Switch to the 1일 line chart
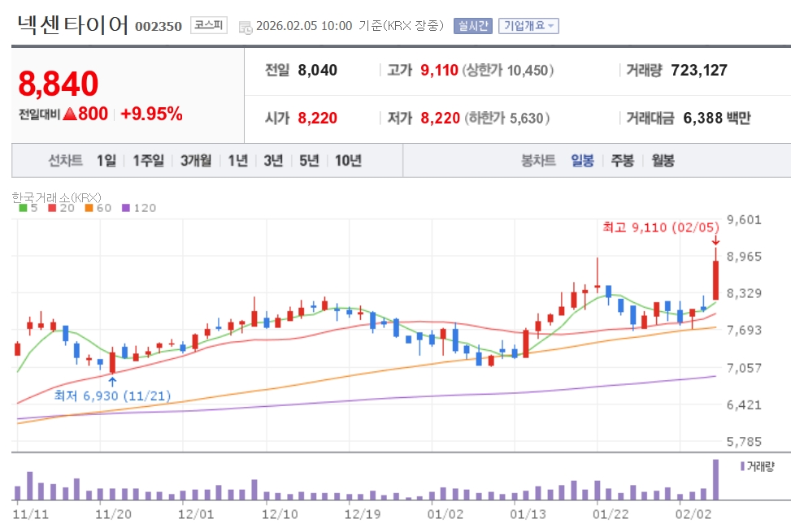 pyautogui.click(x=106, y=161)
